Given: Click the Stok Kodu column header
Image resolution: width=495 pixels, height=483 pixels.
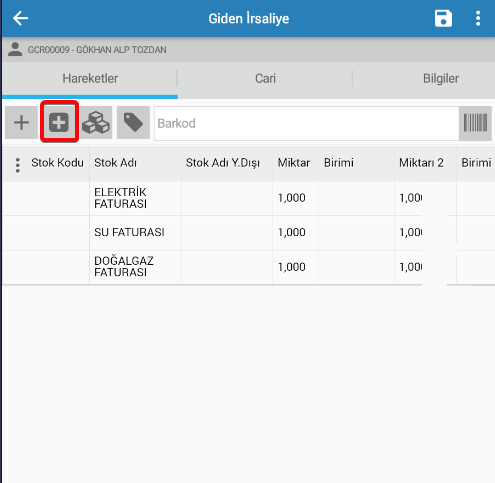Looking at the screenshot, I should (x=57, y=163).
